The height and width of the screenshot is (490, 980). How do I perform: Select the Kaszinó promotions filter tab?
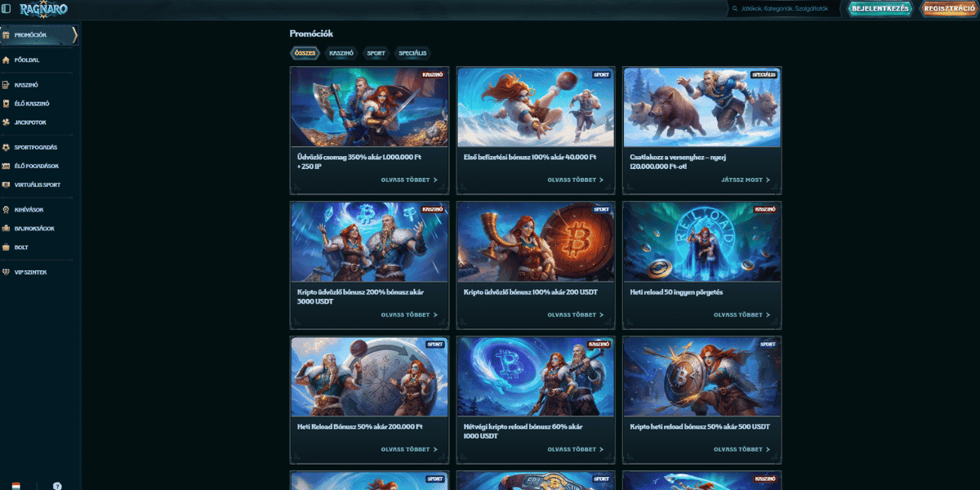[341, 53]
